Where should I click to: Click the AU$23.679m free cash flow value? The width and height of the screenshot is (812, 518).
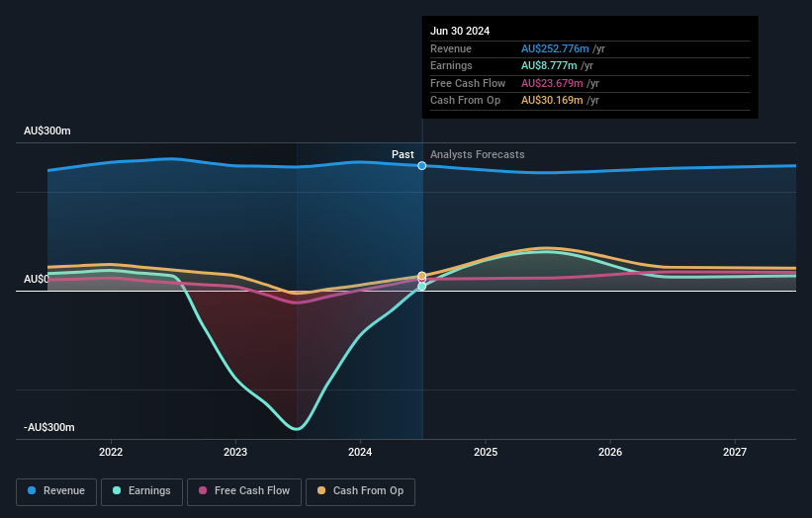[x=552, y=83]
